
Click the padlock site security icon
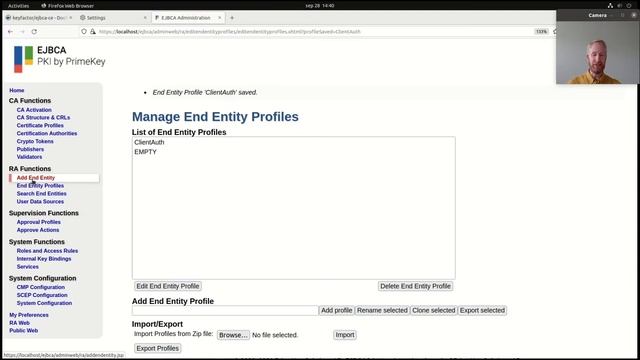pos(93,31)
